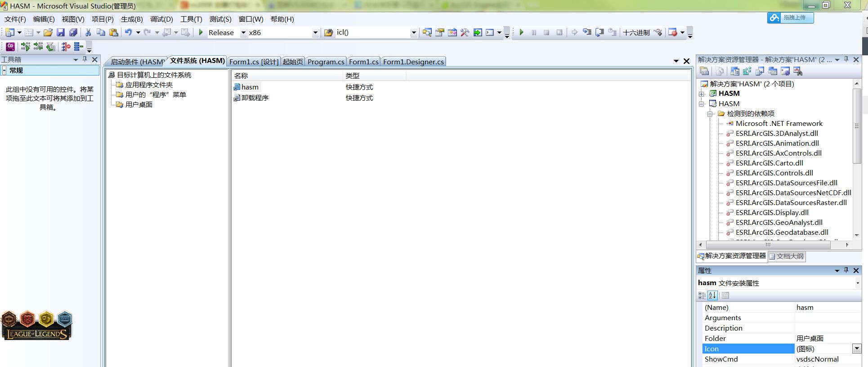868x367 pixels.
Task: Select the hasm shortcut in file list
Action: pos(246,87)
